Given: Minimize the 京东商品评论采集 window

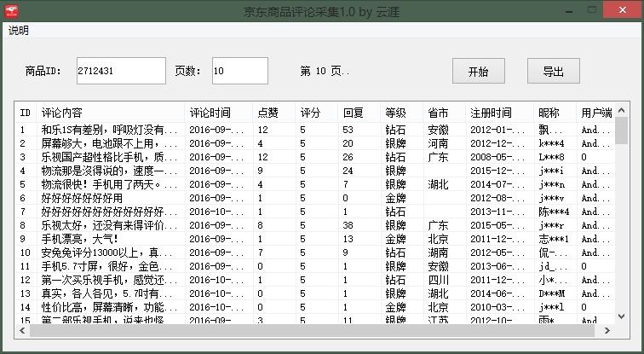Looking at the screenshot, I should pyautogui.click(x=569, y=10).
